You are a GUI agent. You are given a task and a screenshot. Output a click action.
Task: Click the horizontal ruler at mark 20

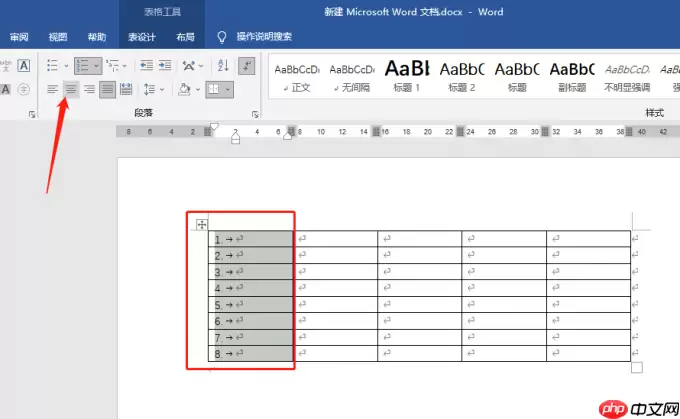428,132
